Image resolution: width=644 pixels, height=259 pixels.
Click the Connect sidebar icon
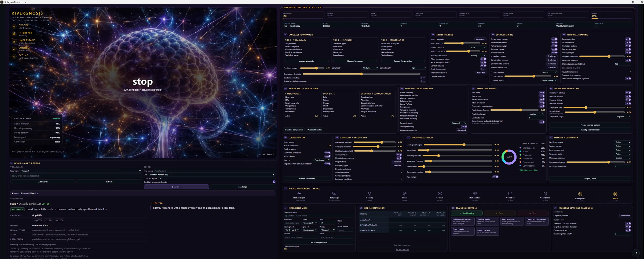point(14,49)
